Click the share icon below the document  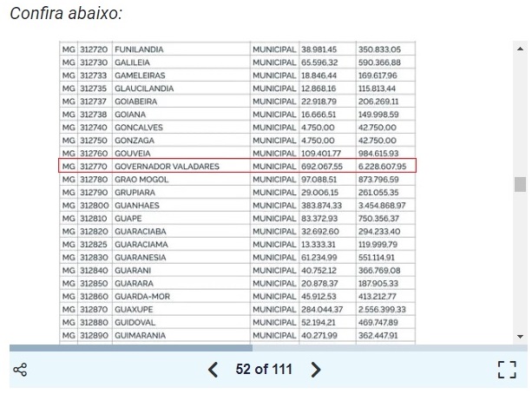pos(21,370)
